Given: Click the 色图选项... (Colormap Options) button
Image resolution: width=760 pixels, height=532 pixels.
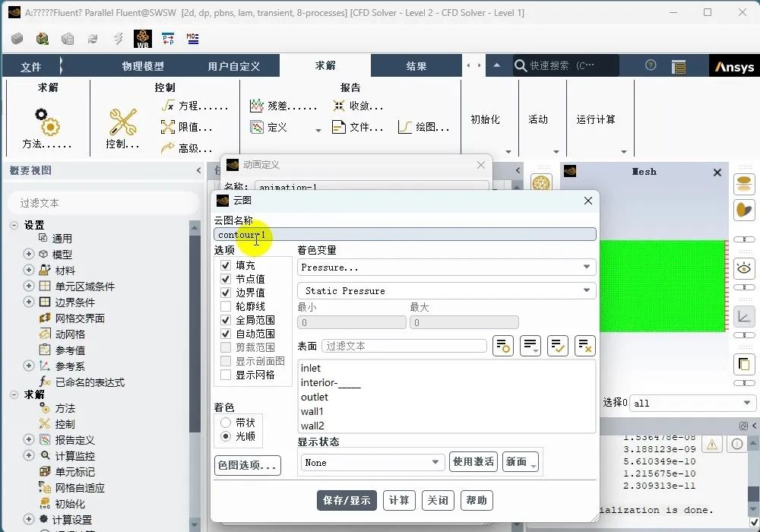Looking at the screenshot, I should click(x=249, y=465).
